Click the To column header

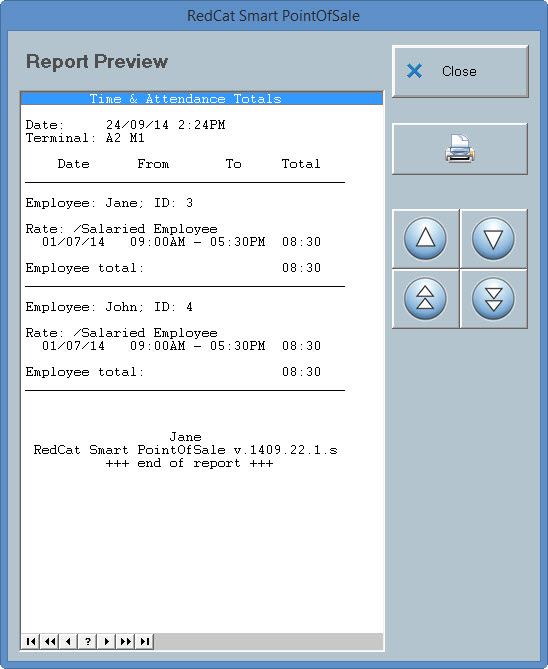(233, 164)
